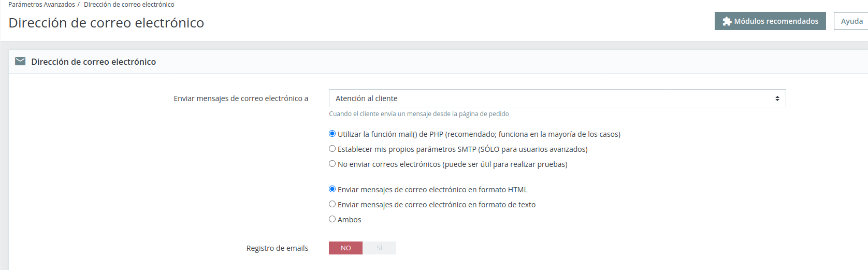Open the Ayuda help button
The width and height of the screenshot is (868, 270).
coord(851,21)
